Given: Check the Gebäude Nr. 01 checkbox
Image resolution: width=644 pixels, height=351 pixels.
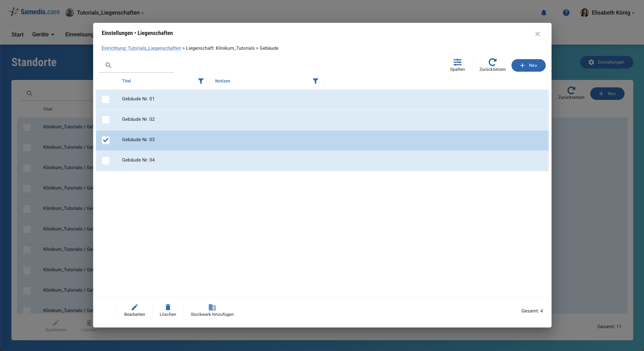Looking at the screenshot, I should coord(106,99).
